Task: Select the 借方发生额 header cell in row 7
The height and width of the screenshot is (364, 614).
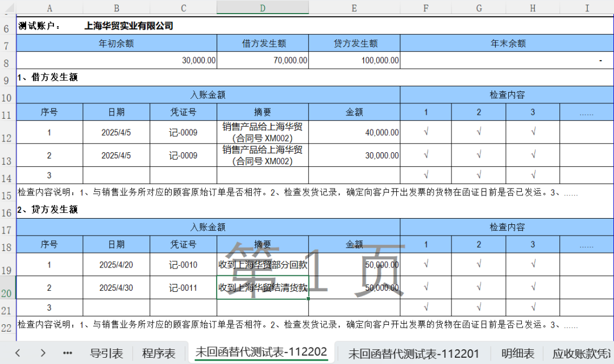Action: point(263,43)
